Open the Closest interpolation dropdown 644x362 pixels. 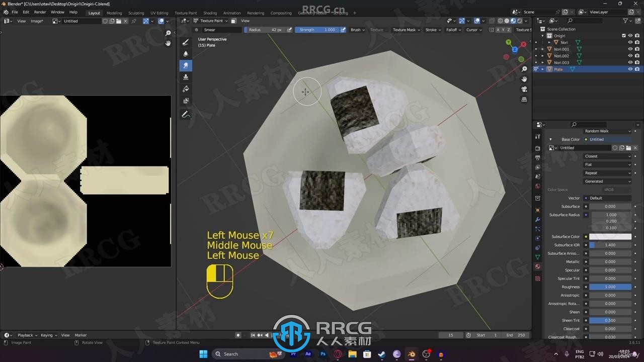[607, 156]
